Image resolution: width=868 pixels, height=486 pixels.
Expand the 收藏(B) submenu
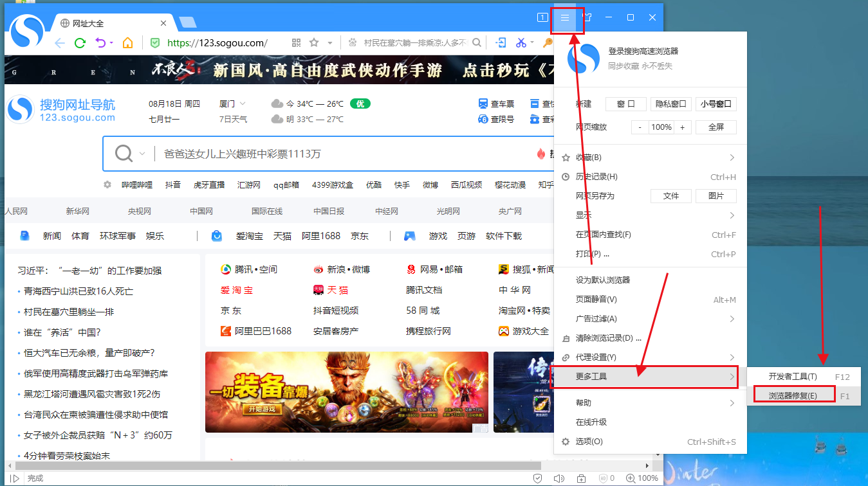point(651,157)
